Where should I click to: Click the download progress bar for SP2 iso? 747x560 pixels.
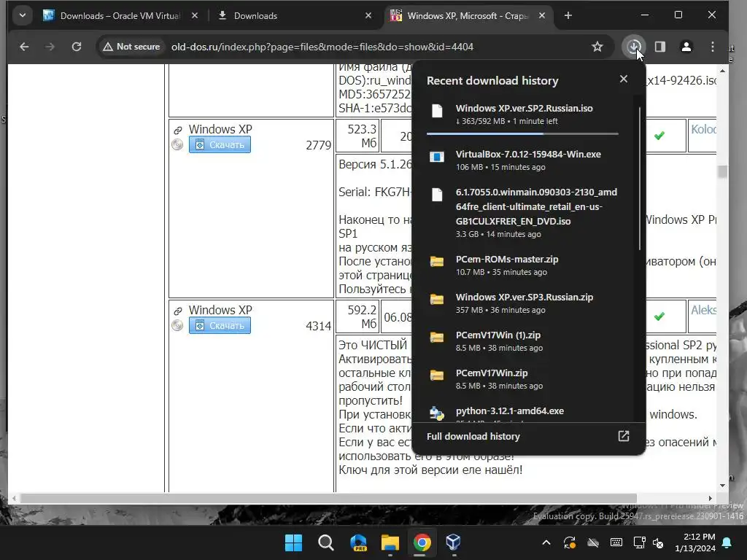click(x=522, y=134)
